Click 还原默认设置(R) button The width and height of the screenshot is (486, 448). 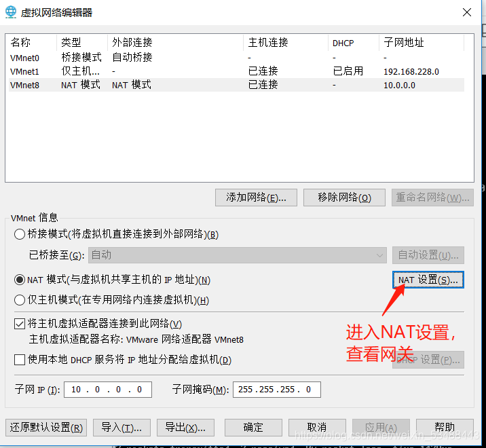(46, 428)
